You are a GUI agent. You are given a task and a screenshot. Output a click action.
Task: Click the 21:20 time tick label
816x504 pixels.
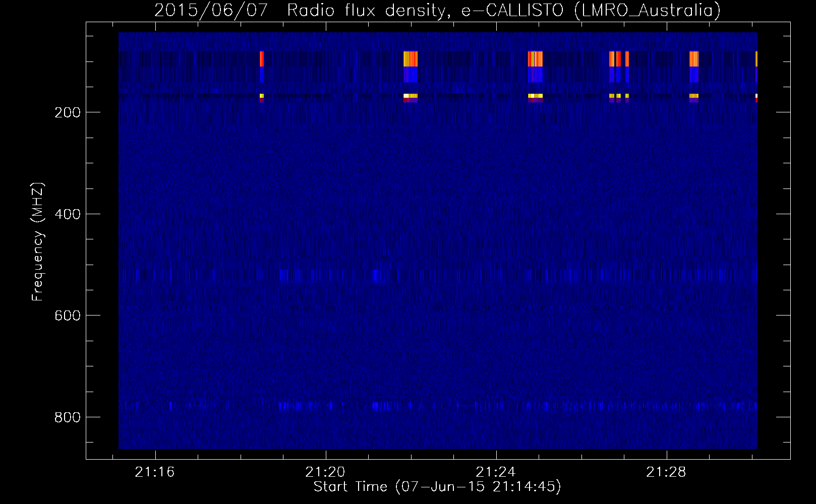pyautogui.click(x=325, y=472)
